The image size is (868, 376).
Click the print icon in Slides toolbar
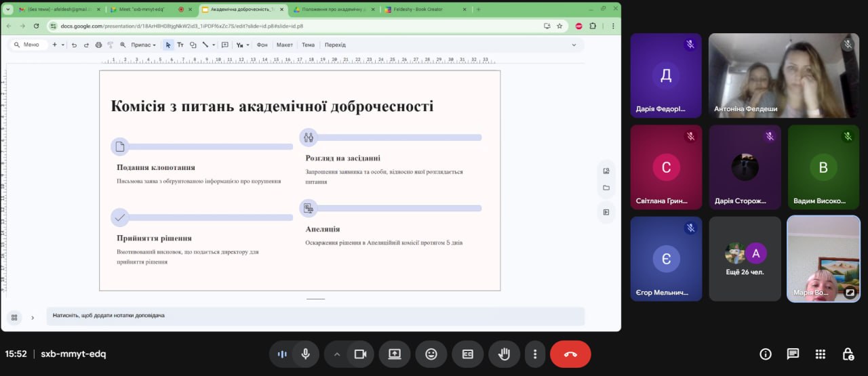(x=98, y=45)
